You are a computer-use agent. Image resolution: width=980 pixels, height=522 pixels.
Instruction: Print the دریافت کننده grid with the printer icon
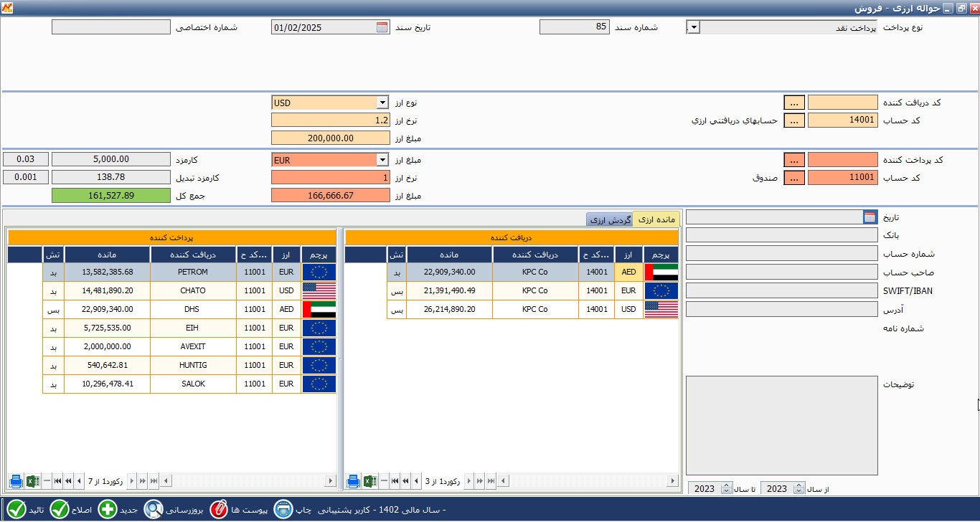353,481
